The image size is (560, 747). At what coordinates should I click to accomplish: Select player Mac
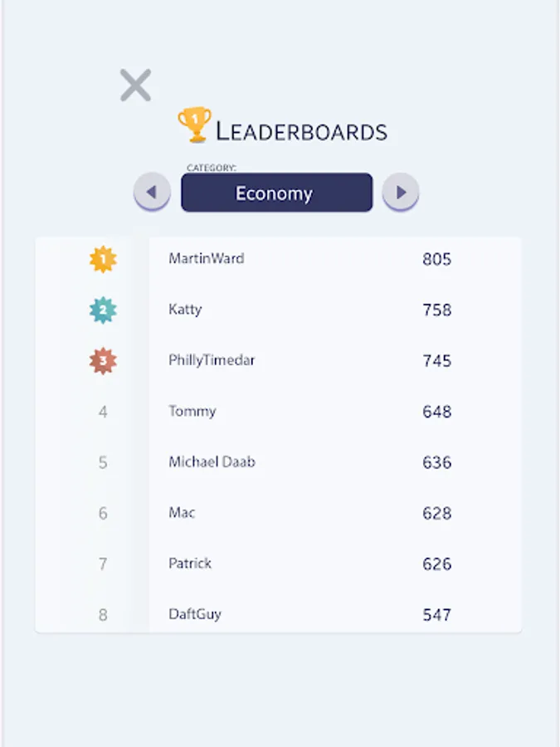tap(182, 513)
